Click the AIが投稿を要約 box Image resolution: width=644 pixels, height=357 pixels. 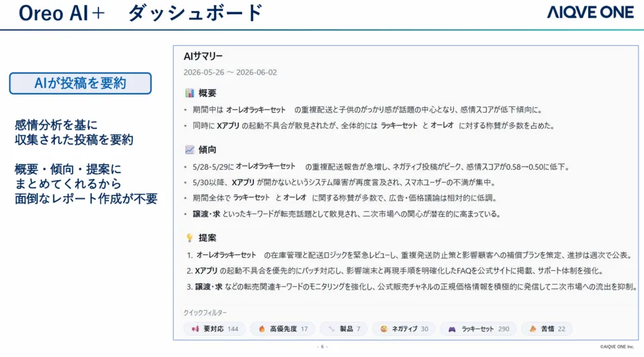coord(80,84)
